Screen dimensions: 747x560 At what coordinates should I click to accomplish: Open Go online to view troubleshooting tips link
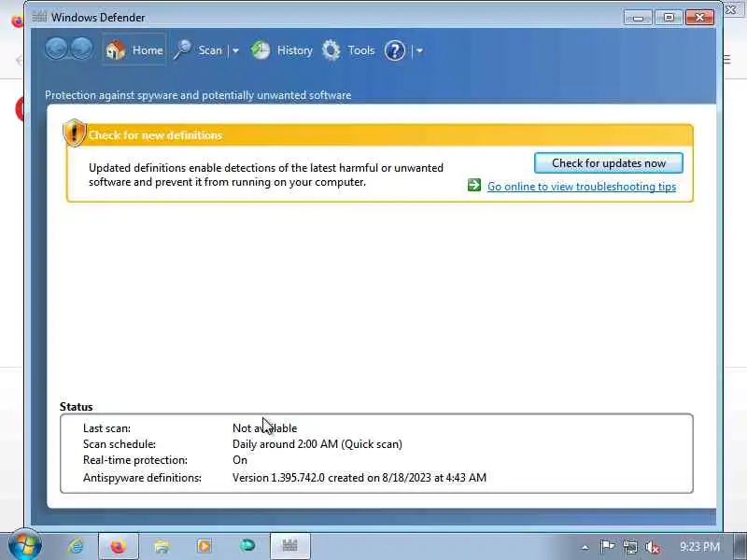582,187
